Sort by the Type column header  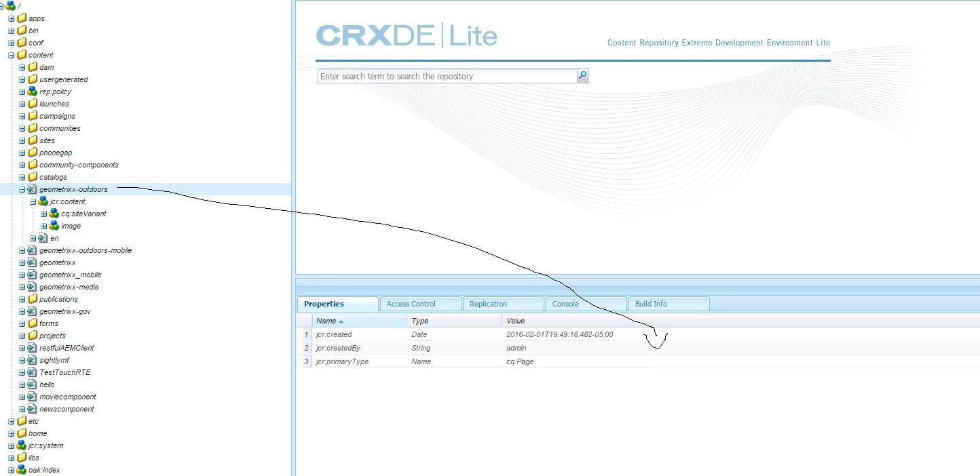[x=455, y=321]
